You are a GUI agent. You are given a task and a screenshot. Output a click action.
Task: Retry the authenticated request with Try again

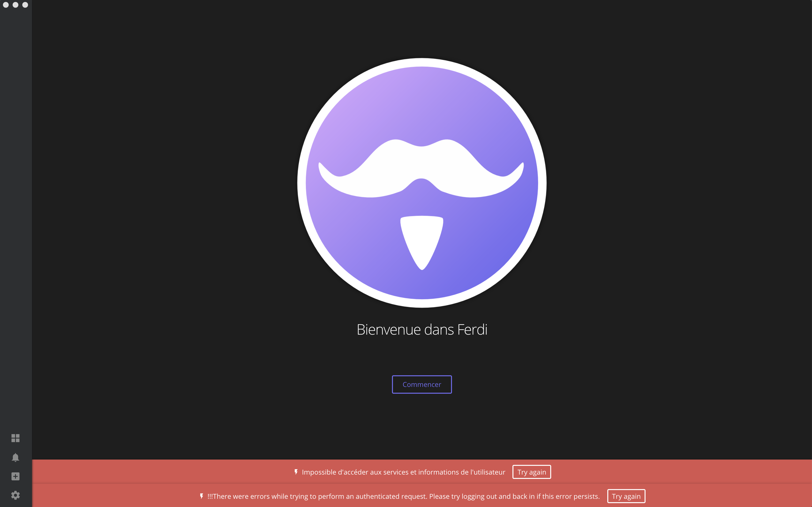click(x=626, y=496)
